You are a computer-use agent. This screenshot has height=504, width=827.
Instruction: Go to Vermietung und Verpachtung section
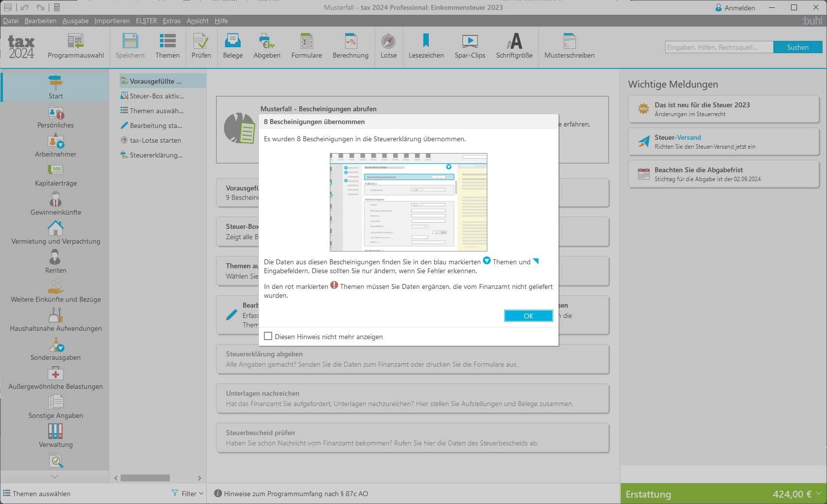pos(56,233)
